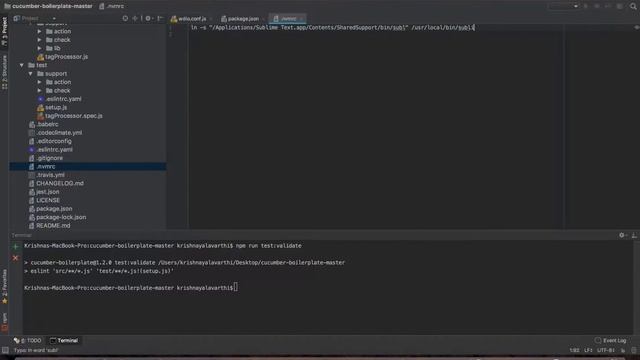The image size is (640, 360).
Task: Select .nvmrc in project tree
Action: click(x=88, y=167)
